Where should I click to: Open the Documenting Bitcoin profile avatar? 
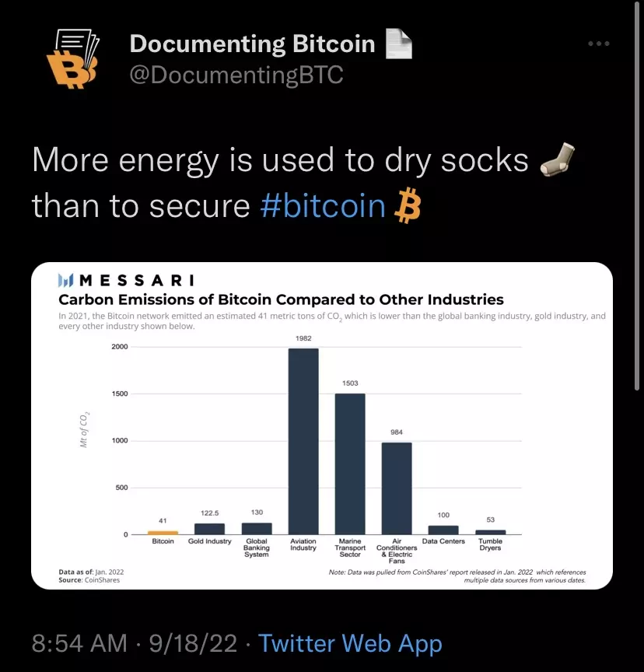click(x=72, y=58)
